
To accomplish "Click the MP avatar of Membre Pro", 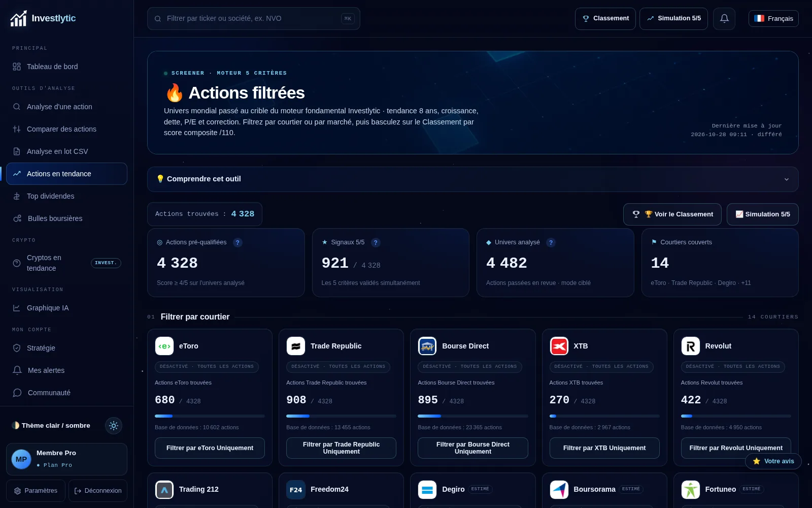I will click(21, 459).
